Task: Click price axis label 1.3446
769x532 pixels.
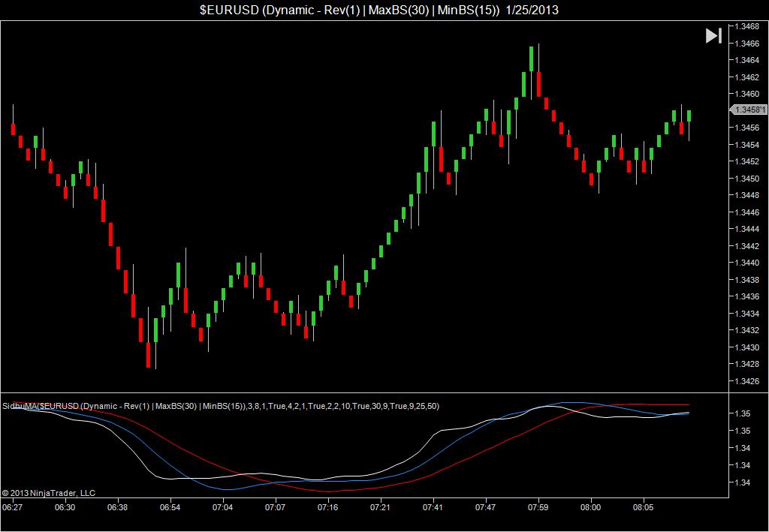Action: pyautogui.click(x=747, y=212)
